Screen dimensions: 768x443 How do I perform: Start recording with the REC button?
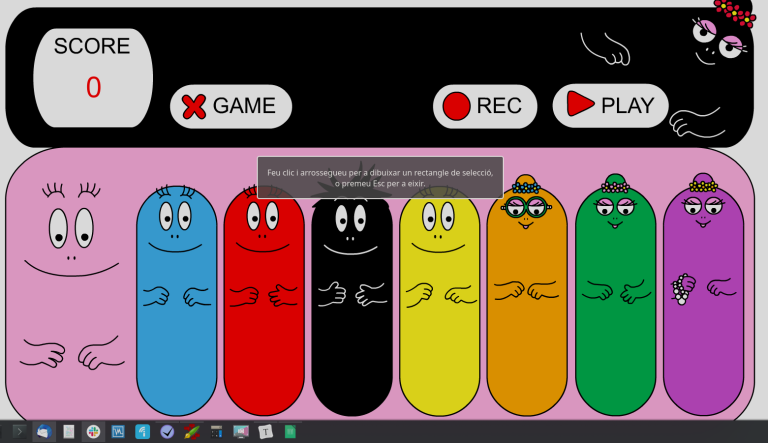tap(485, 106)
